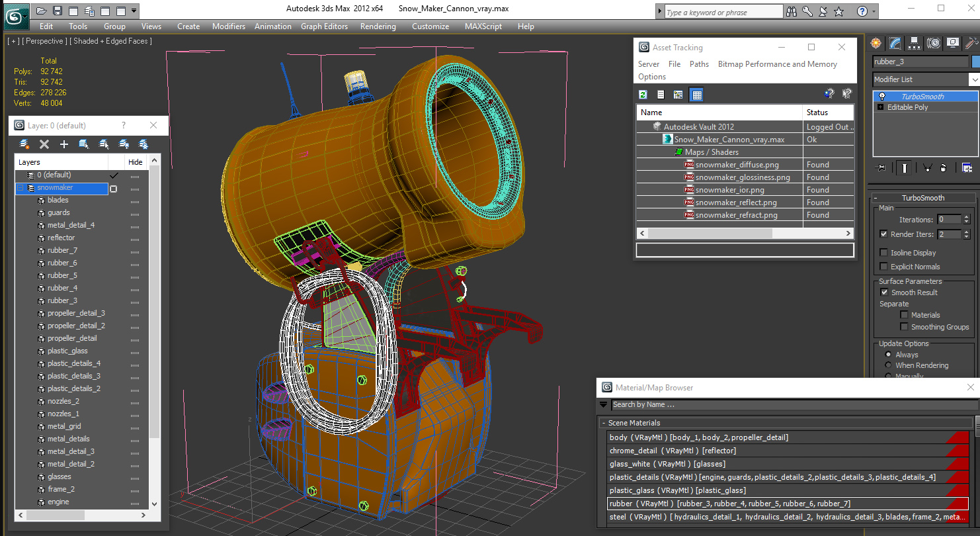This screenshot has width=980, height=536.
Task: Click Hide/Unhide All Layers icon
Action: 124,144
